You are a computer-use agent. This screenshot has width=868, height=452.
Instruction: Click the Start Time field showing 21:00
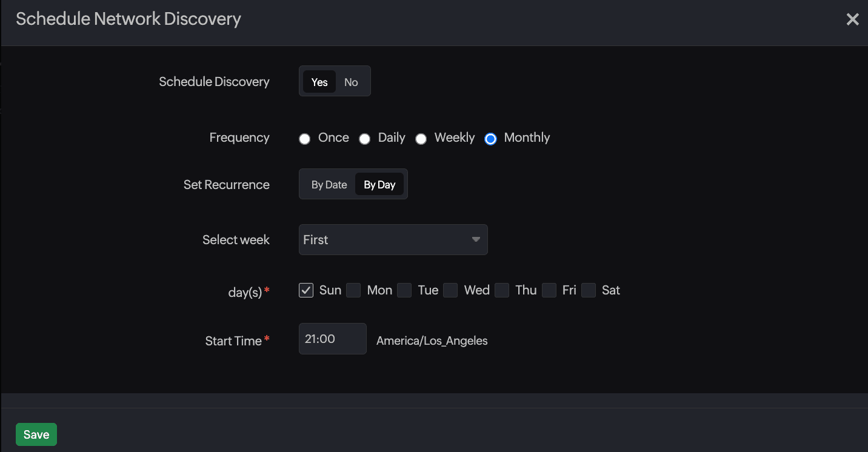(332, 339)
